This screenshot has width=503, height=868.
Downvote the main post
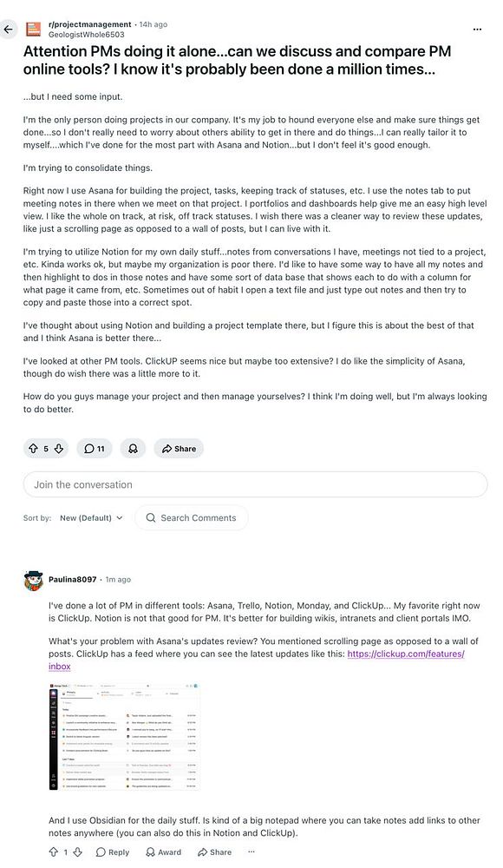tap(58, 449)
